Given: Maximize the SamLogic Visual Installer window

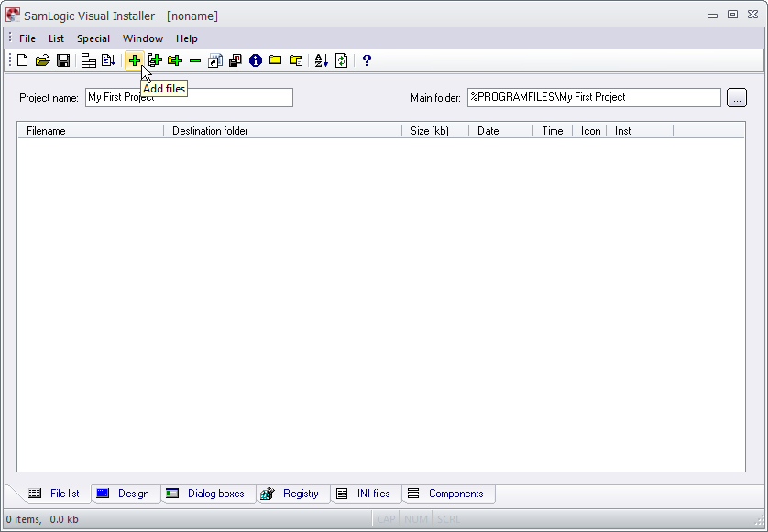Looking at the screenshot, I should pyautogui.click(x=733, y=15).
